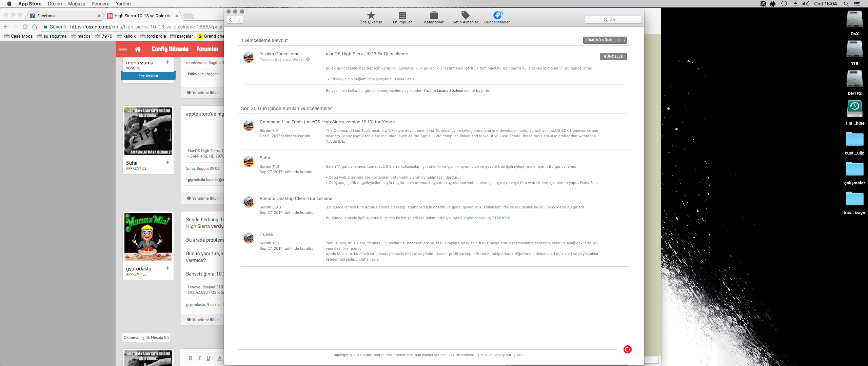
Task: Expand Daha Fazla in High Sierra update
Action: (405, 79)
